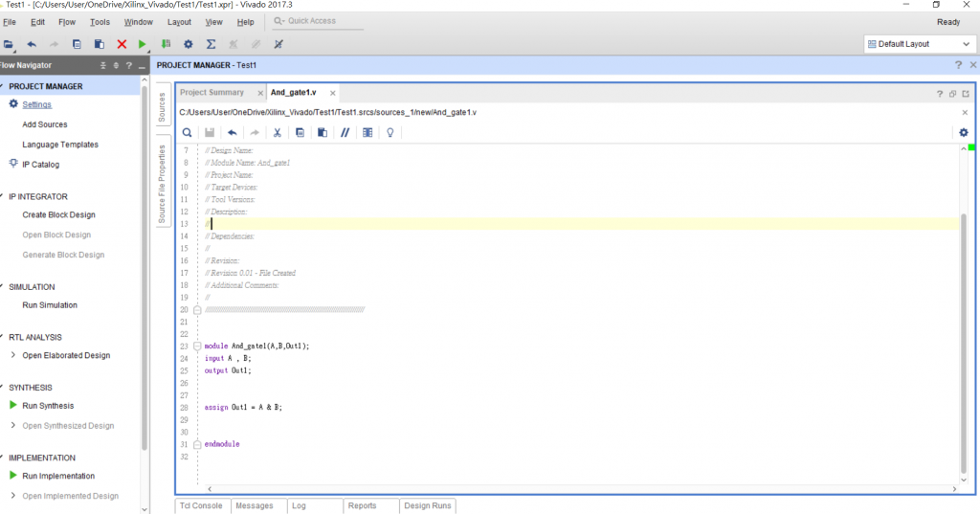The width and height of the screenshot is (980, 514).
Task: Toggle column selection mode icon
Action: point(367,132)
